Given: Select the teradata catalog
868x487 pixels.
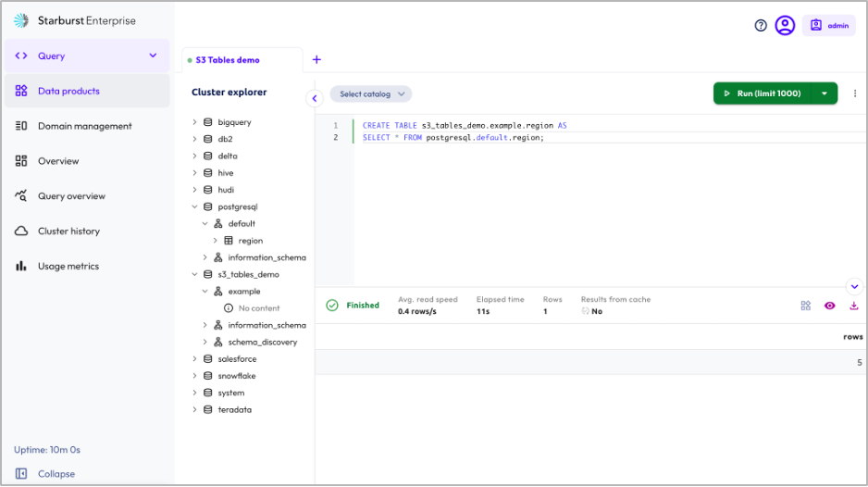Looking at the screenshot, I should [x=235, y=410].
